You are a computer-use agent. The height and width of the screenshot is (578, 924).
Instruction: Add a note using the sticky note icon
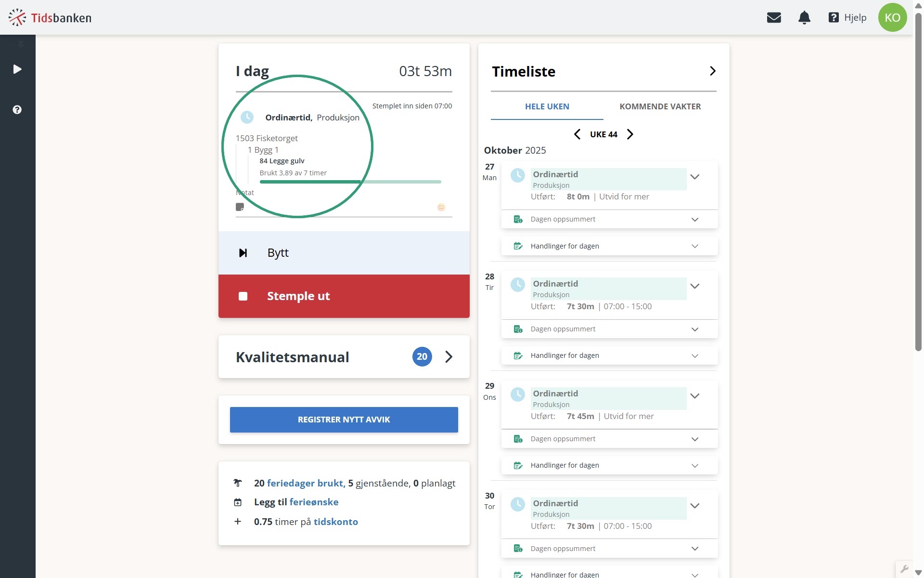[x=240, y=207]
